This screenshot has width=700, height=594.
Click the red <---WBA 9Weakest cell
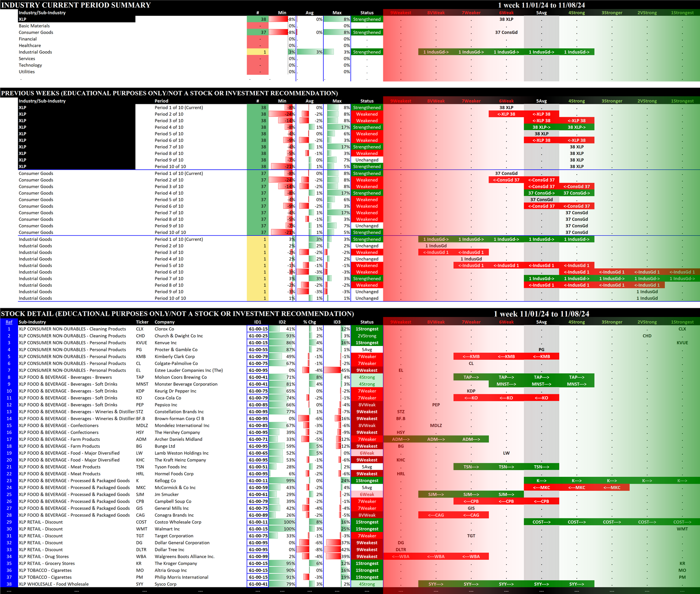[401, 557]
